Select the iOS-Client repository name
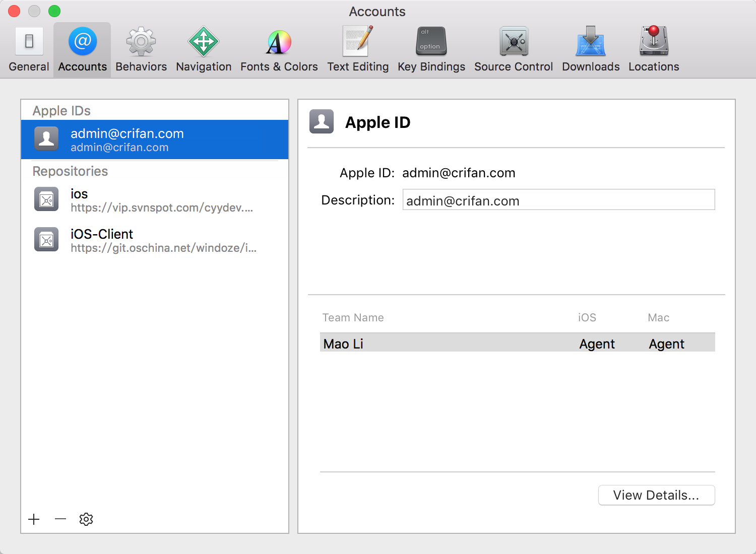The height and width of the screenshot is (554, 756). 102,234
